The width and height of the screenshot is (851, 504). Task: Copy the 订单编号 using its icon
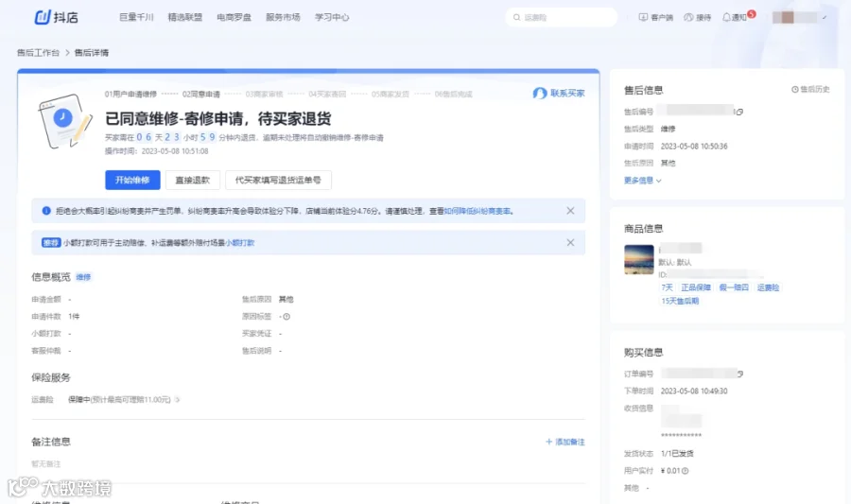coord(739,374)
